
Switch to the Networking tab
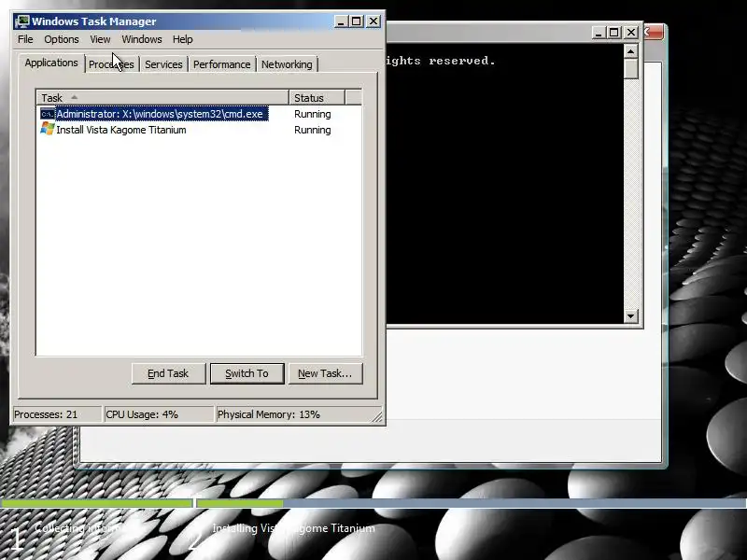click(x=287, y=64)
